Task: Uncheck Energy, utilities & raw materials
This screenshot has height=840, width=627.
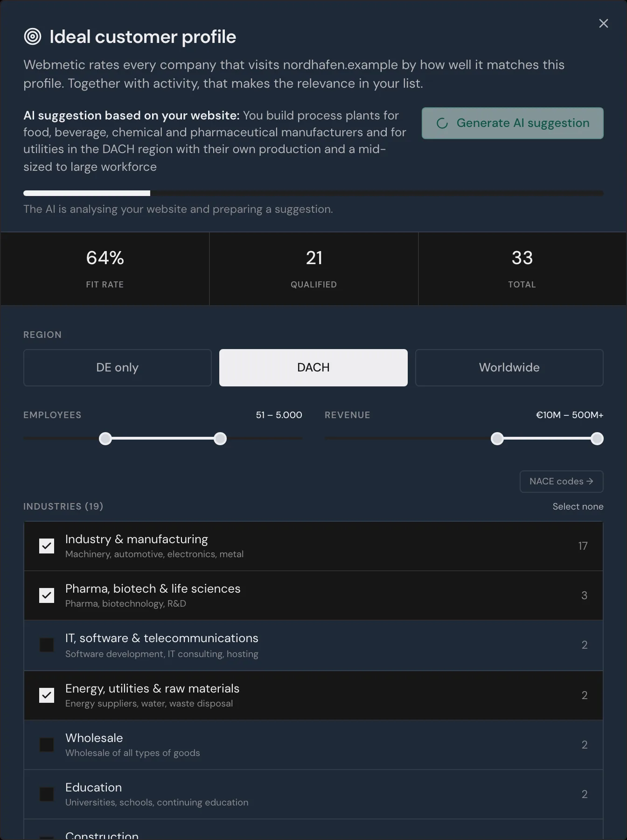Action: coord(47,695)
